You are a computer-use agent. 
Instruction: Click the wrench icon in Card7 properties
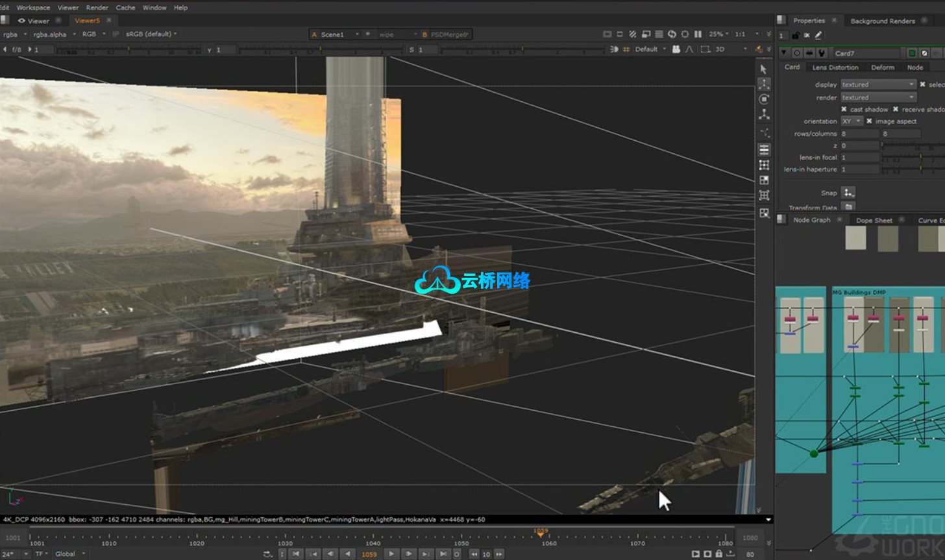[822, 53]
